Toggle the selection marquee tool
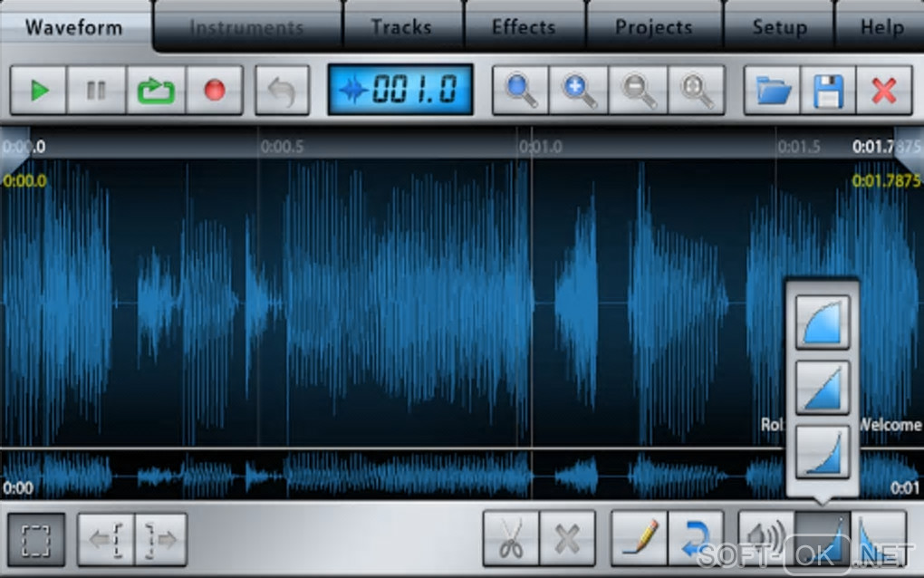The width and height of the screenshot is (924, 578). coord(36,540)
